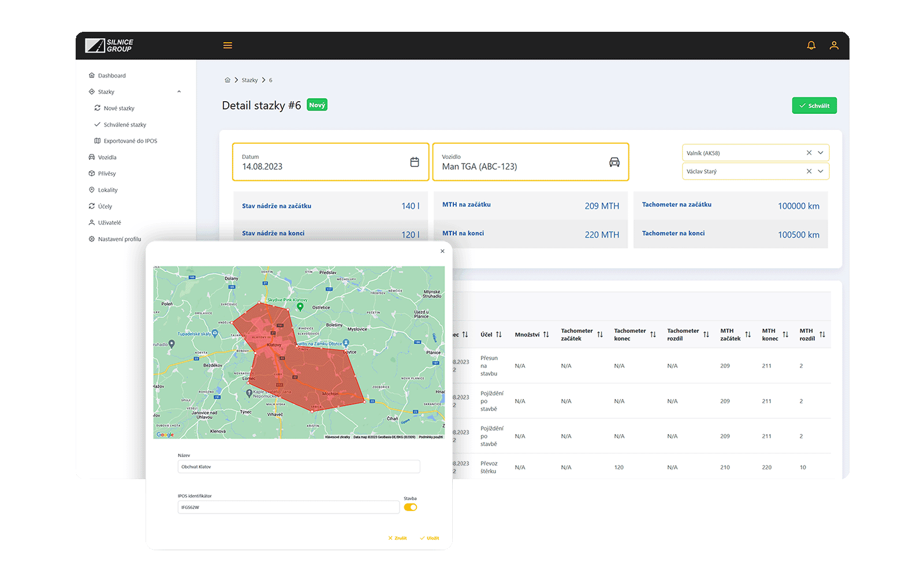
Task: Click Tachometer na konci 100500 km
Action: coord(799,235)
